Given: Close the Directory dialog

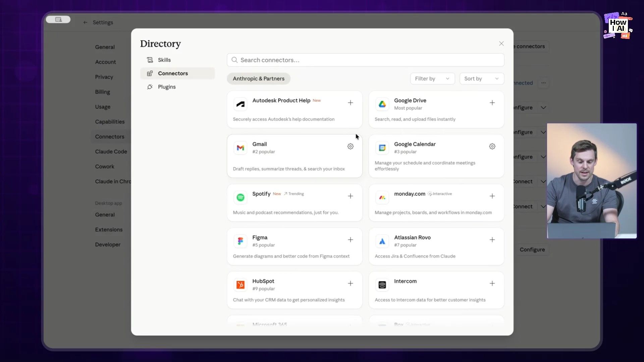Looking at the screenshot, I should 501,44.
